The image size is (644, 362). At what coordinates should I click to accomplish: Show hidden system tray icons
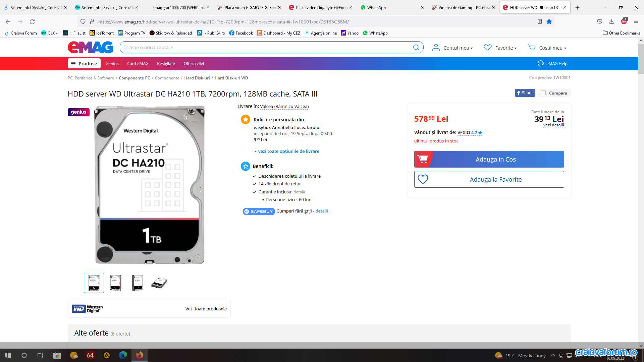[553, 355]
